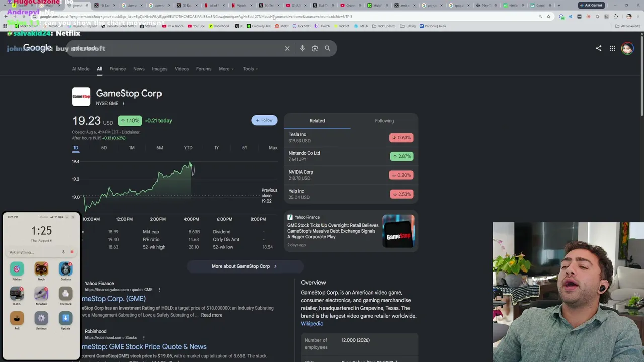Open options for the Robinhood result
Screen dimensions: 644x362
143,338
